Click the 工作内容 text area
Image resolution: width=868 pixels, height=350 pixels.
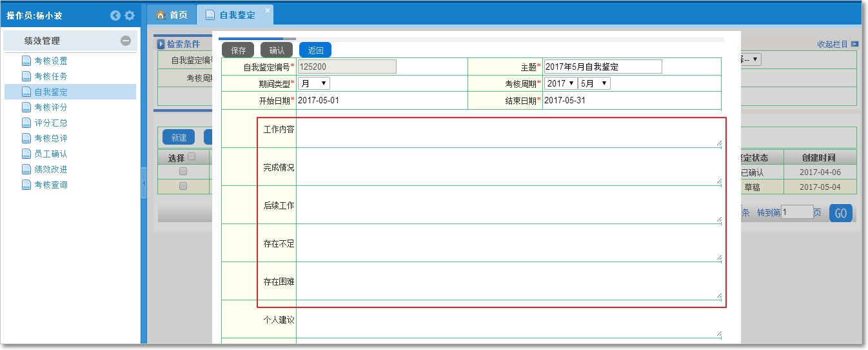[x=509, y=129]
